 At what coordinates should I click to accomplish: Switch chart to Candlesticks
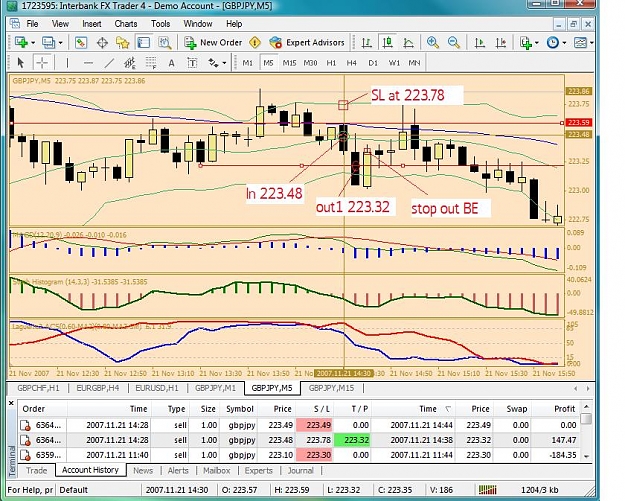pyautogui.click(x=387, y=43)
